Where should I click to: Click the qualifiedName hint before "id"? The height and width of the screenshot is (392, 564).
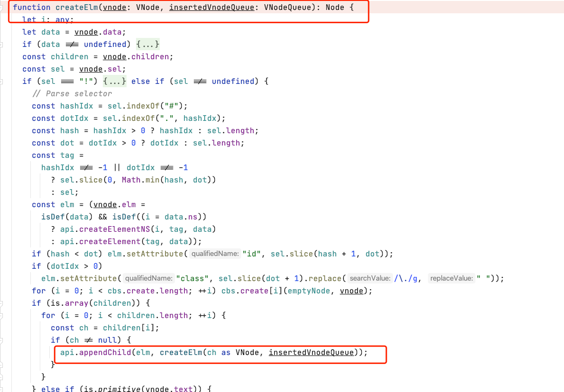tap(215, 254)
